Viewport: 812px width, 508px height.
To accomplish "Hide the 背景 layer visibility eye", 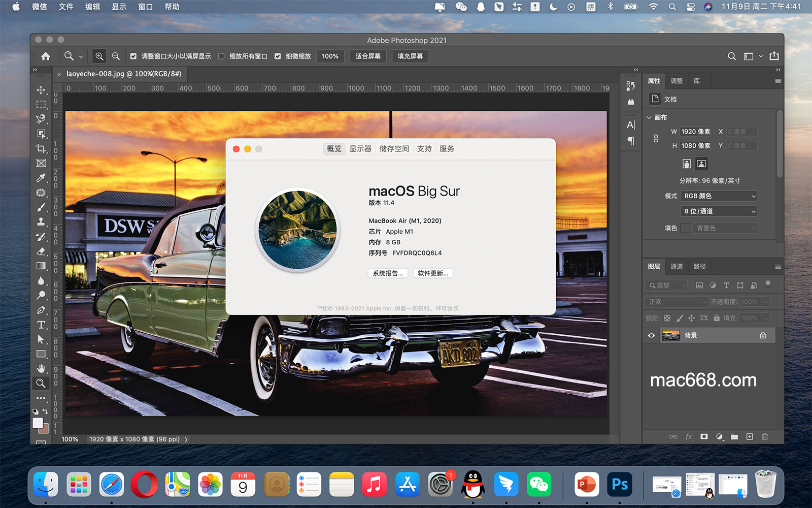I will 652,335.
